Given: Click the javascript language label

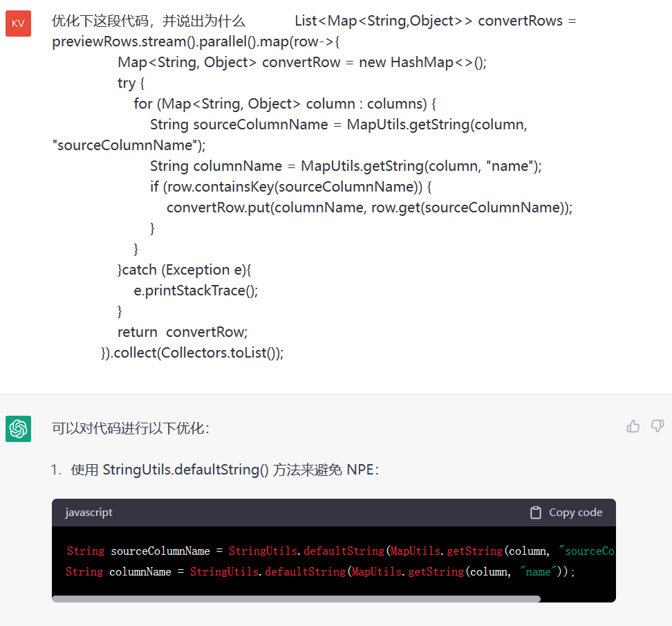Looking at the screenshot, I should click(x=88, y=513).
